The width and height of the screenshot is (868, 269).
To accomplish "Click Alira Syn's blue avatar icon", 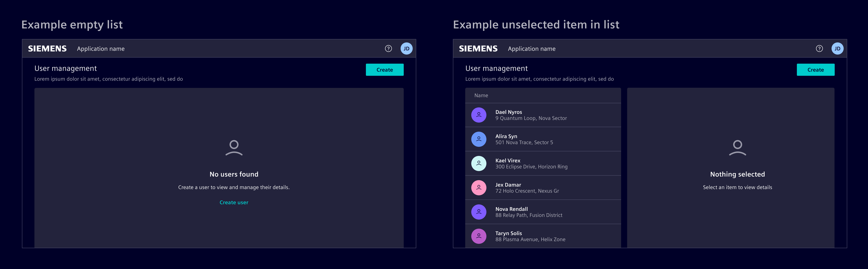I will click(478, 139).
